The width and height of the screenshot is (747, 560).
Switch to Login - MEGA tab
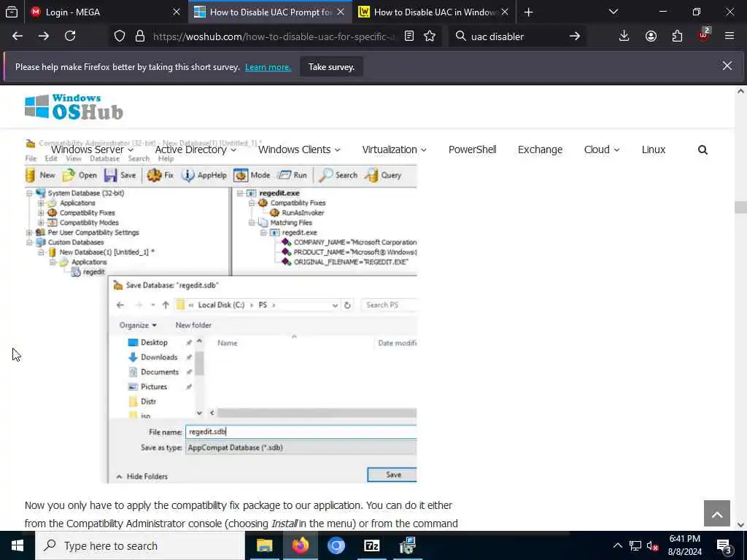[98, 12]
